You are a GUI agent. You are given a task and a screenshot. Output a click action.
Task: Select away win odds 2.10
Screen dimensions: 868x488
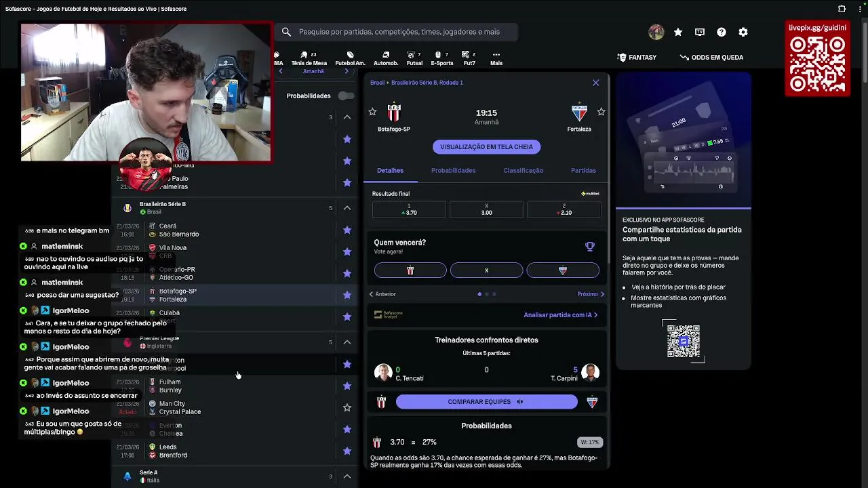tap(564, 209)
